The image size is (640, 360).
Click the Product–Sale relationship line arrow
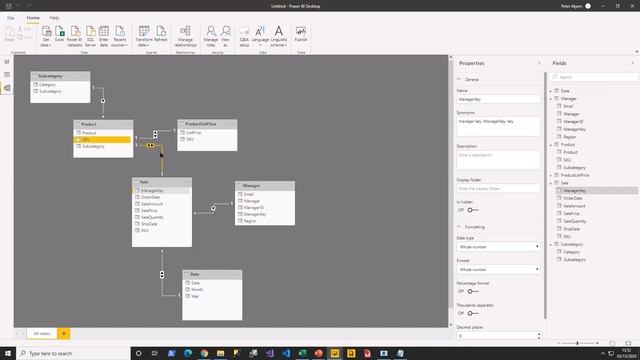[150, 145]
